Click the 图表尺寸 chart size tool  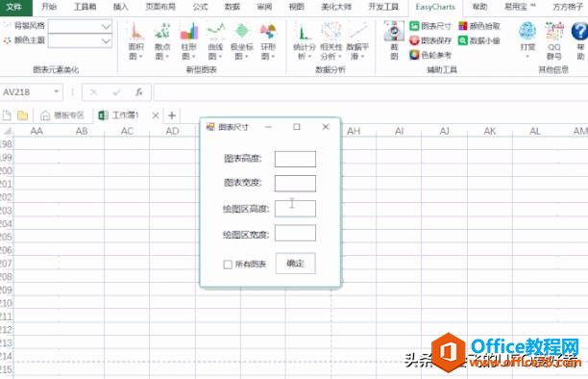(x=430, y=26)
